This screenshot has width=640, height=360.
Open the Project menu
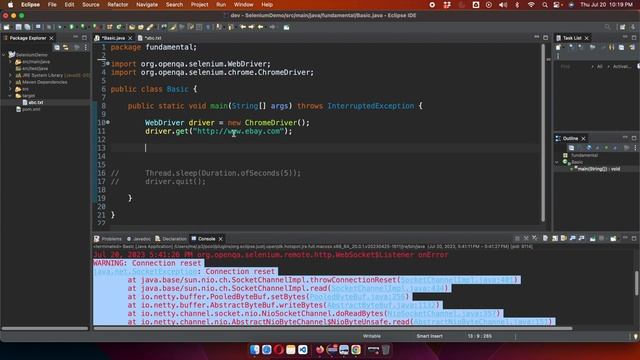point(199,4)
